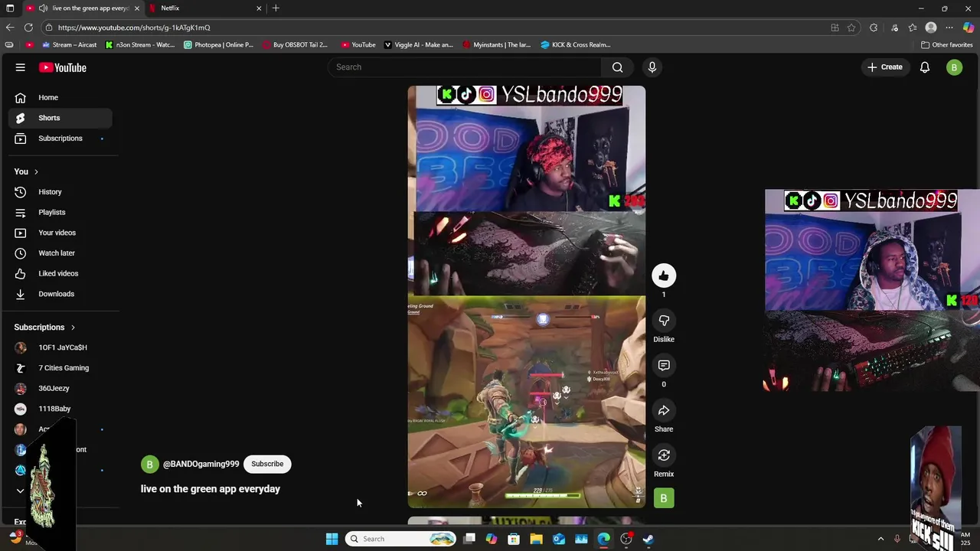
Task: Open Stream – Aircast bookmark
Action: tap(70, 45)
